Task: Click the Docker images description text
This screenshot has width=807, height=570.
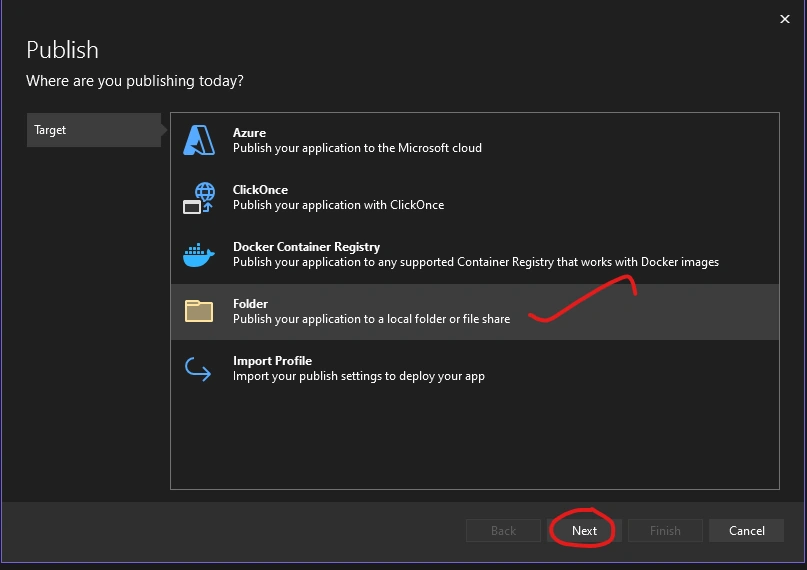Action: tap(476, 262)
